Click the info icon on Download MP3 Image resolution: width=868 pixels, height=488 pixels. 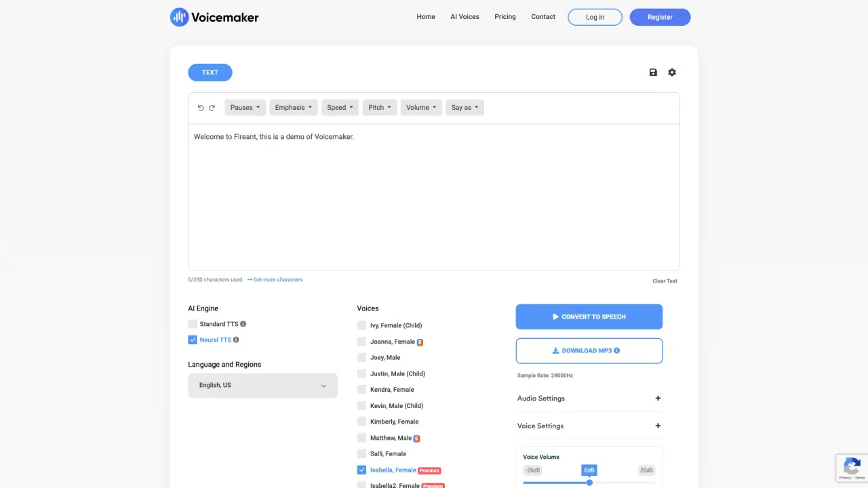(x=616, y=351)
